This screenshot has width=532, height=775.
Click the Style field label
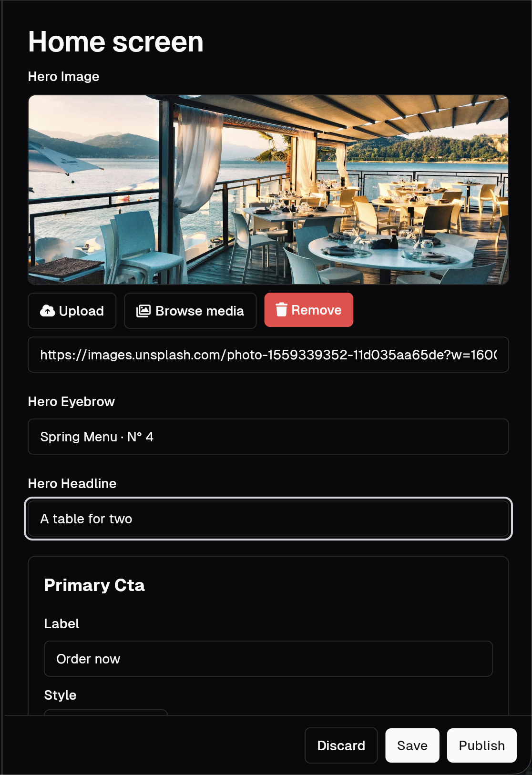coord(61,695)
